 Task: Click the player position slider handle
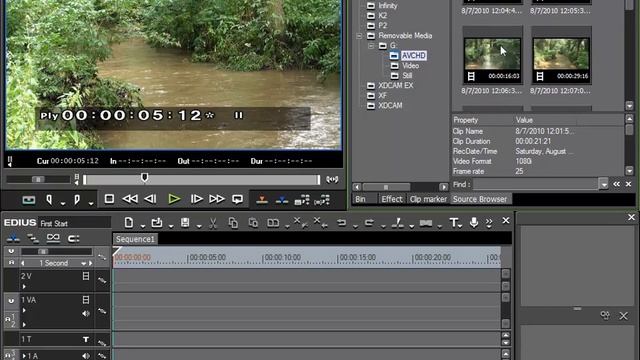(144, 178)
